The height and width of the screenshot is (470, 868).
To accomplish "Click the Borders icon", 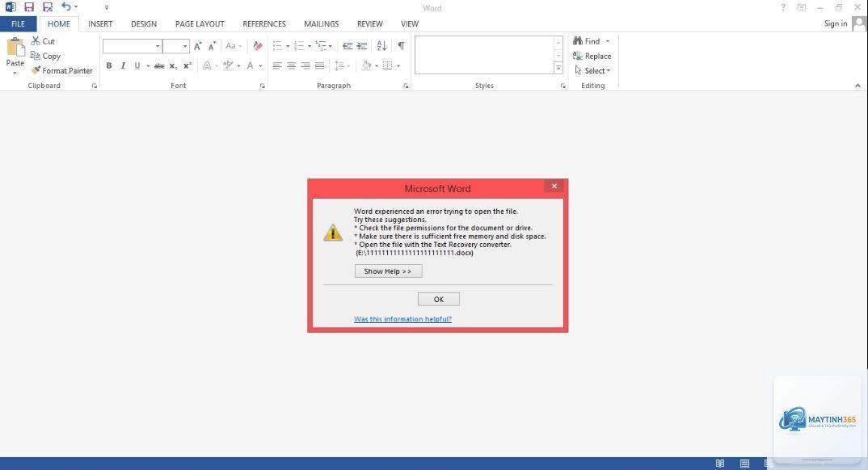I will pyautogui.click(x=387, y=65).
